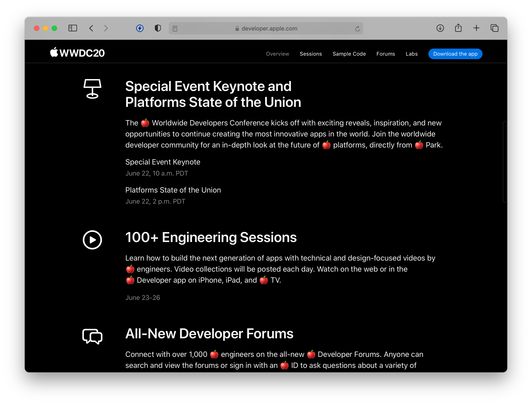
Task: Open the privacy report shield icon
Action: point(158,28)
